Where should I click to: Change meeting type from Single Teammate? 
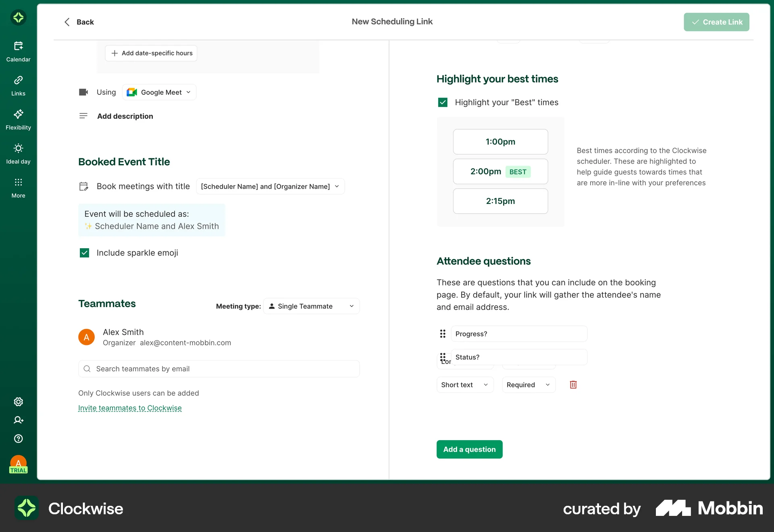[x=311, y=306]
